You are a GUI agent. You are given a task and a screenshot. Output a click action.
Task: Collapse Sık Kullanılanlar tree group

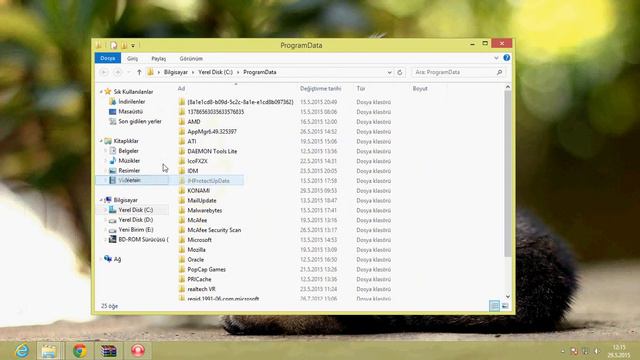[x=101, y=92]
